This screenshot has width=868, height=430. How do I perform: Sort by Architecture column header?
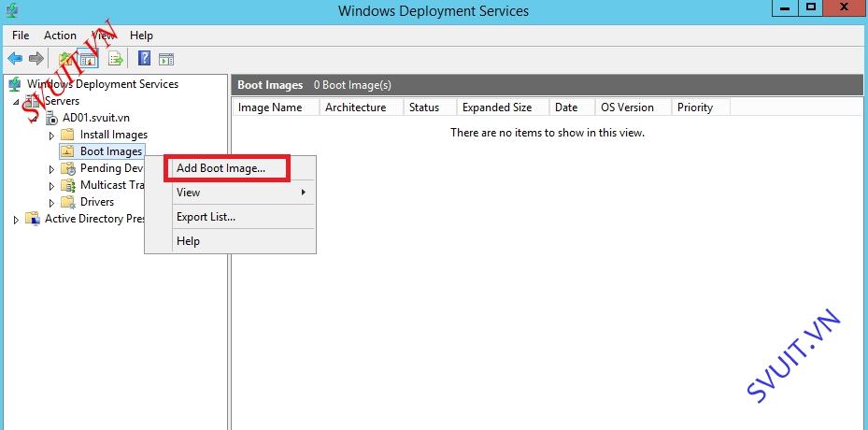pos(362,107)
